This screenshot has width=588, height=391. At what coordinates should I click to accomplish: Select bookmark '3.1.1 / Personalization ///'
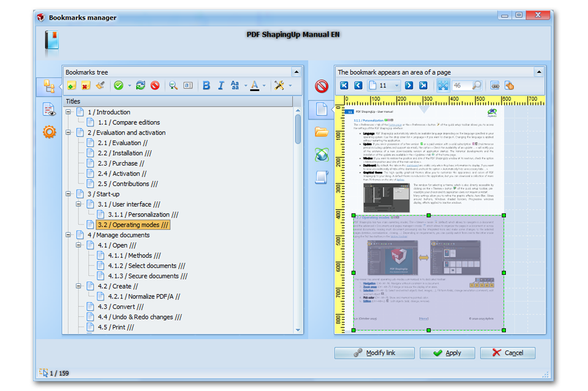[143, 215]
